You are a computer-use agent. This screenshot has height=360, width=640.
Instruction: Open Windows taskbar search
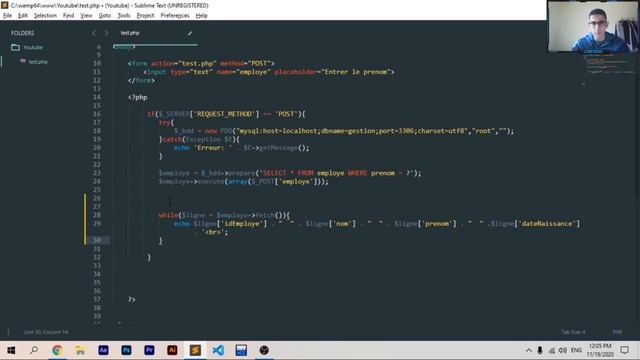coord(34,350)
